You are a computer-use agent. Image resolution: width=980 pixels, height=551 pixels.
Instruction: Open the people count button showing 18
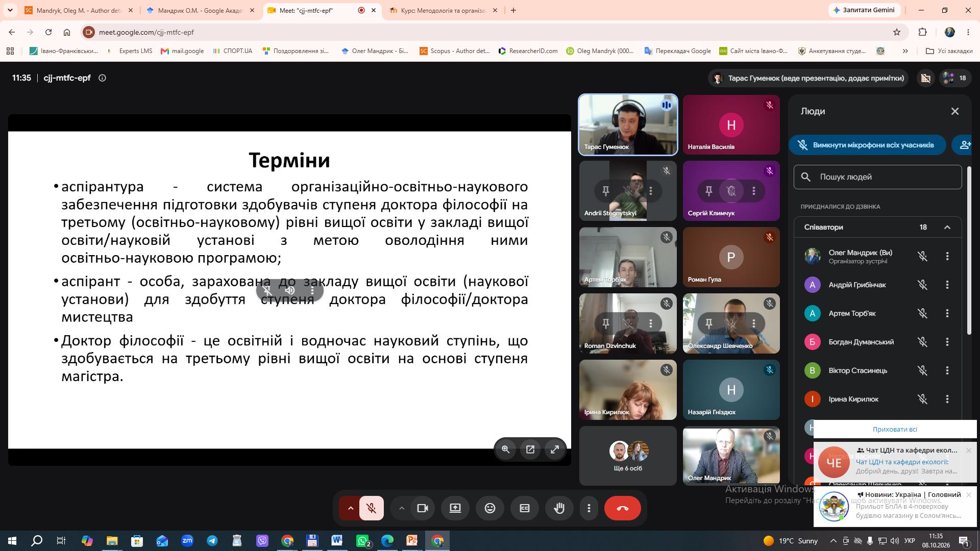pyautogui.click(x=954, y=78)
